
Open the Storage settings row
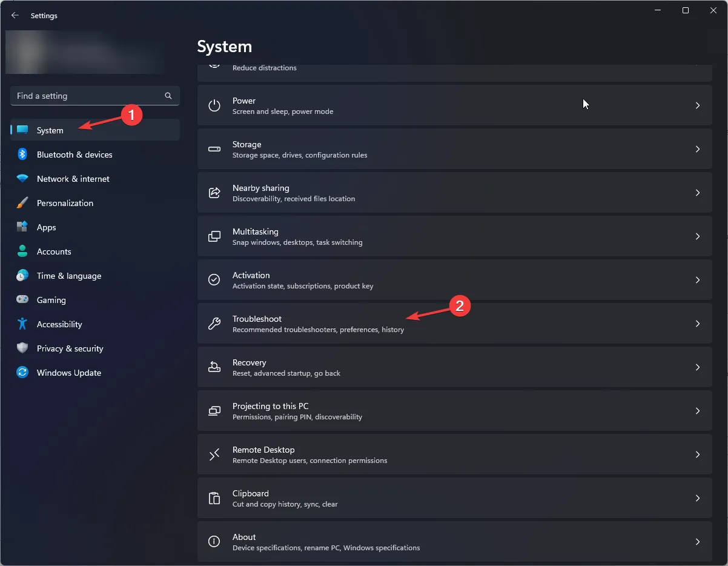pyautogui.click(x=455, y=149)
